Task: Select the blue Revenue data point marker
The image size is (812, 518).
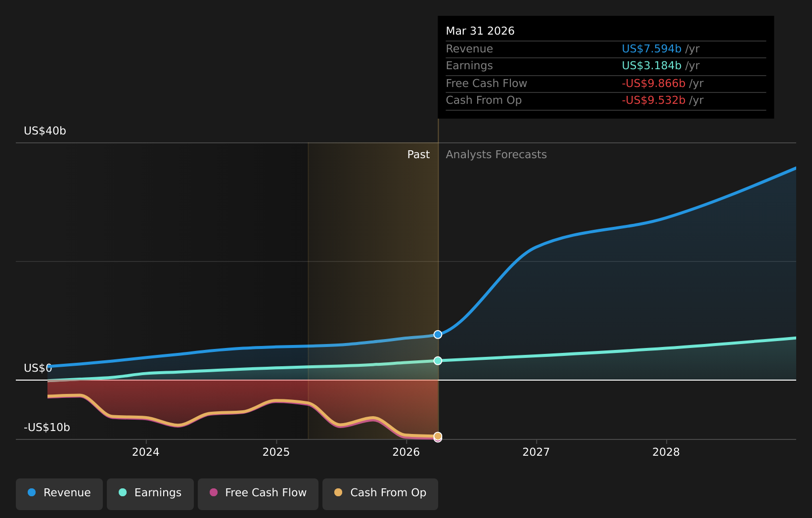Action: pyautogui.click(x=438, y=335)
